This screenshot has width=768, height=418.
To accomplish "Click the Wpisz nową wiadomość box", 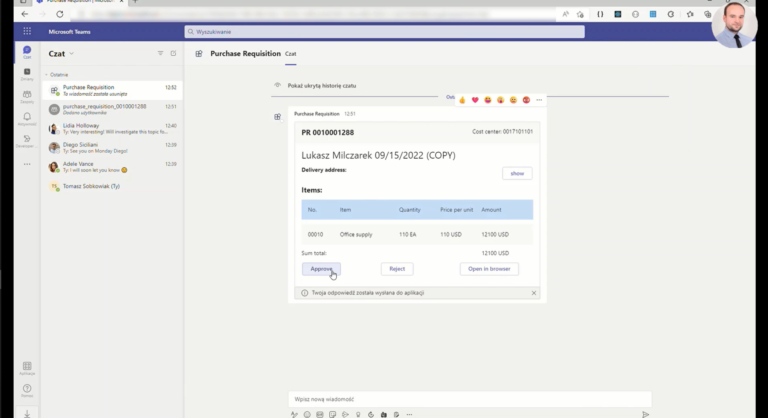I will tap(470, 399).
